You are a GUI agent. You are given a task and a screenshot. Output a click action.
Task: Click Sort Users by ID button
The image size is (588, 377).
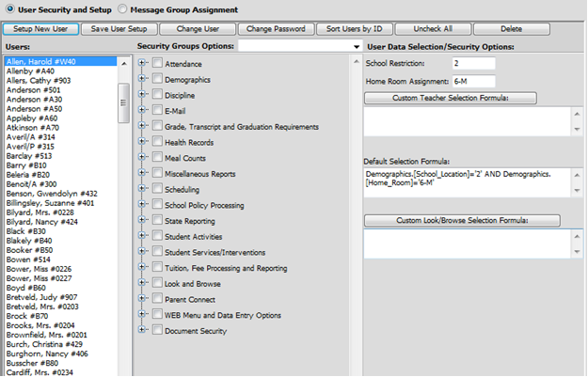(x=355, y=29)
